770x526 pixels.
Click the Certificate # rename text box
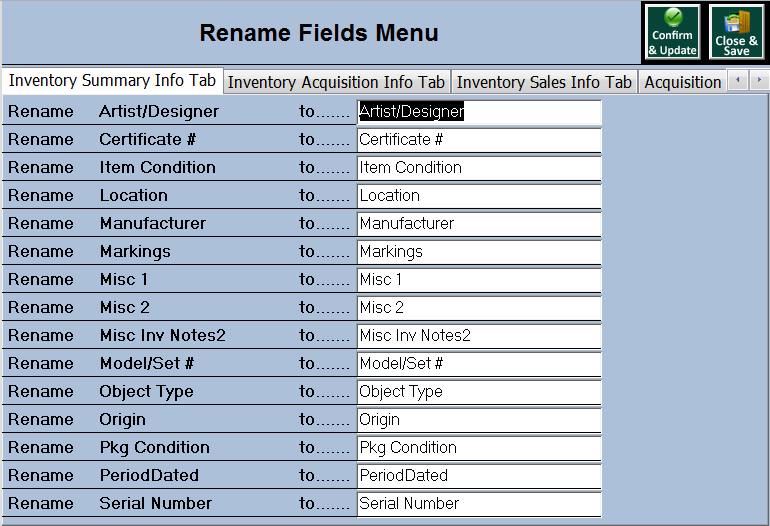coord(479,140)
